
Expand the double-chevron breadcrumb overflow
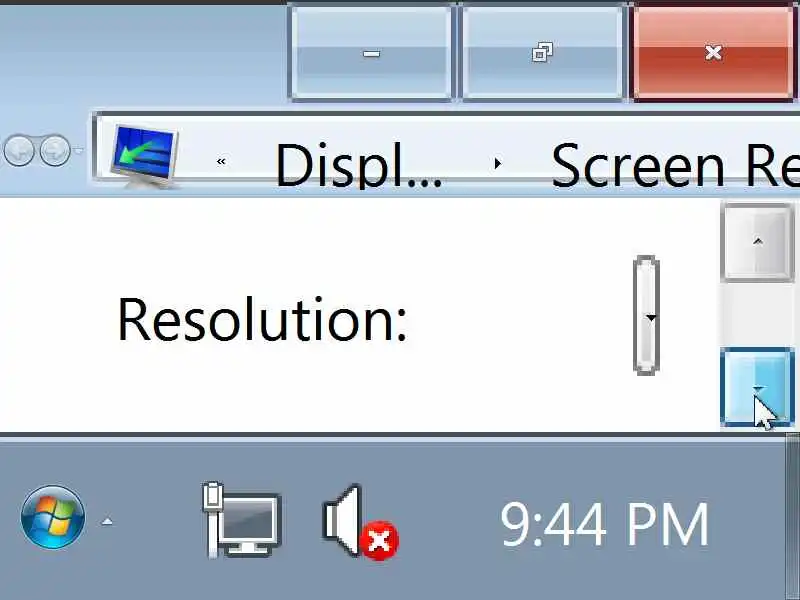[221, 162]
